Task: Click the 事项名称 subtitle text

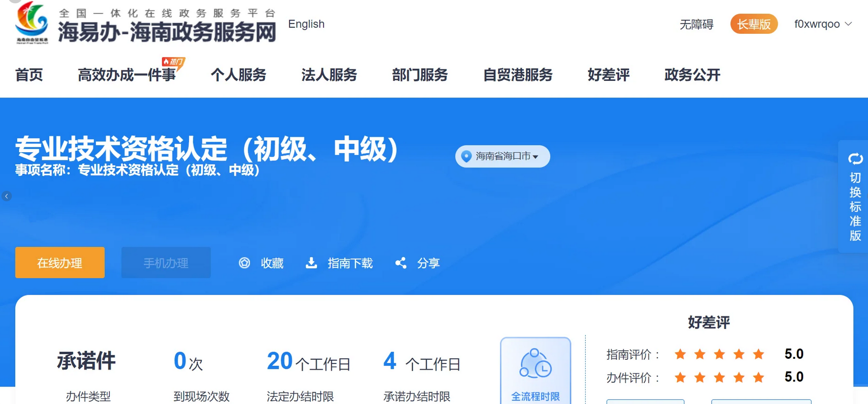Action: coord(138,170)
